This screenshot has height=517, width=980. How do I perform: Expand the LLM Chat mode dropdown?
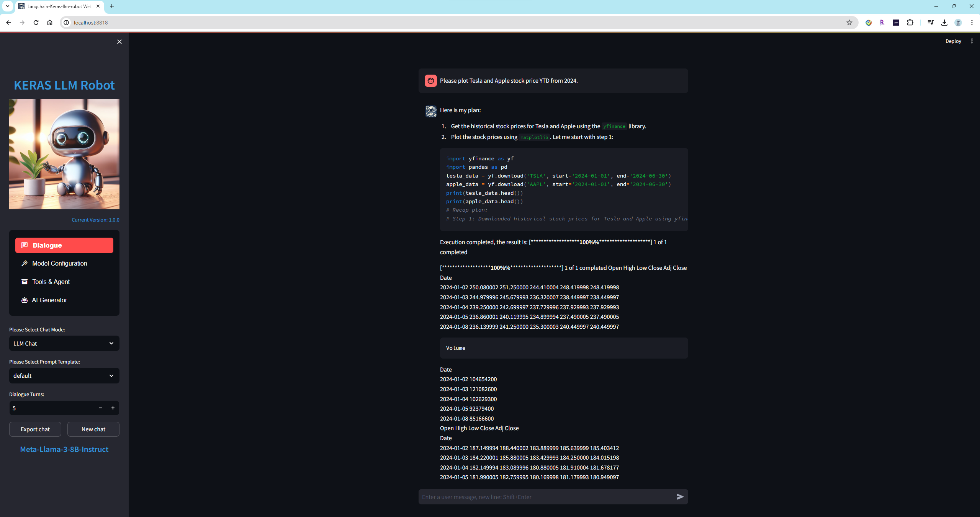coord(64,343)
